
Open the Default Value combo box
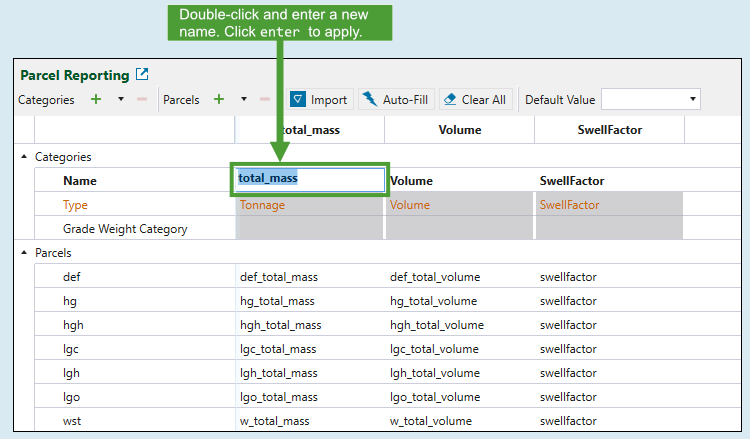pos(651,99)
